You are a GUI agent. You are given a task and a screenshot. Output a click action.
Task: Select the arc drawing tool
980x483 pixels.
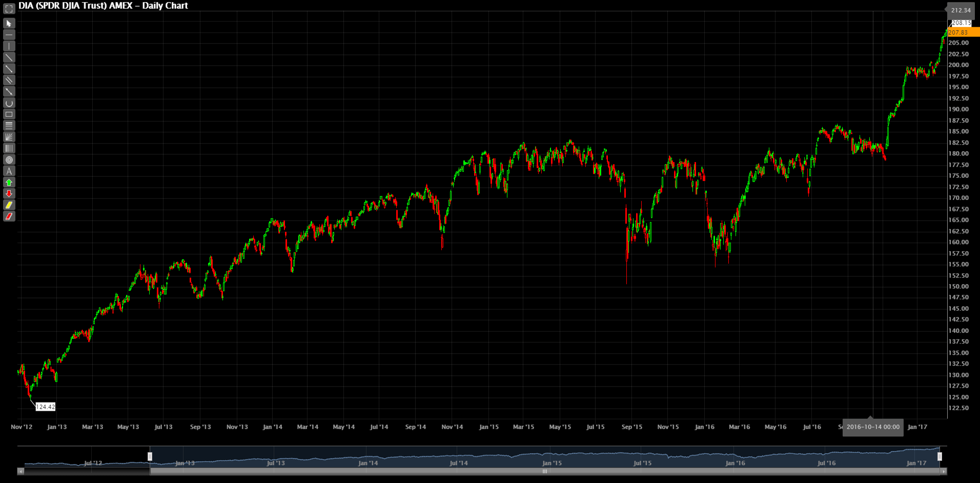click(9, 103)
